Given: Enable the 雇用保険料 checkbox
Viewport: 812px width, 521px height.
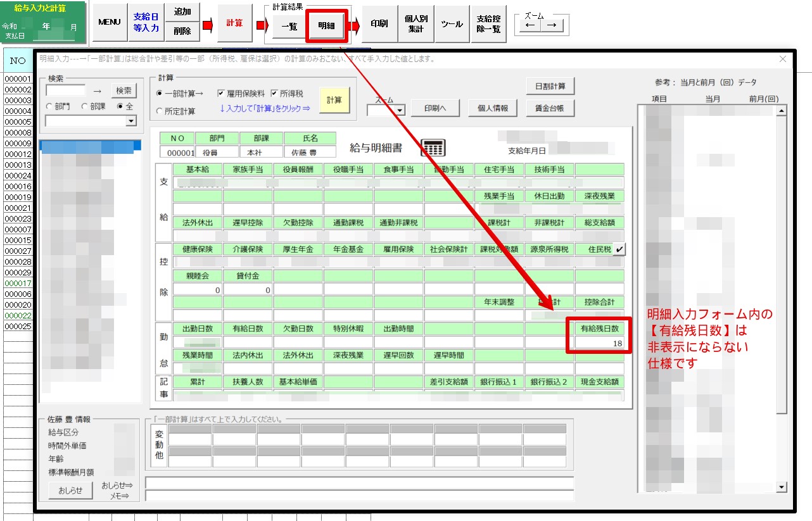Looking at the screenshot, I should pyautogui.click(x=221, y=93).
